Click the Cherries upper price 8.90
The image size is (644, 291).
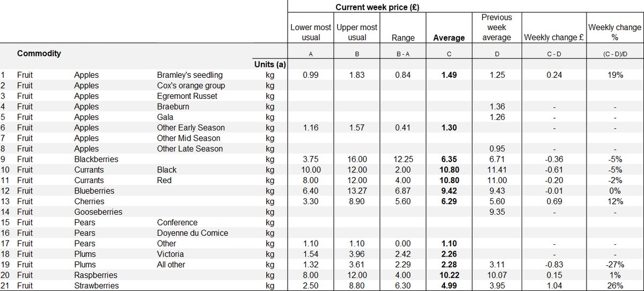(x=357, y=201)
